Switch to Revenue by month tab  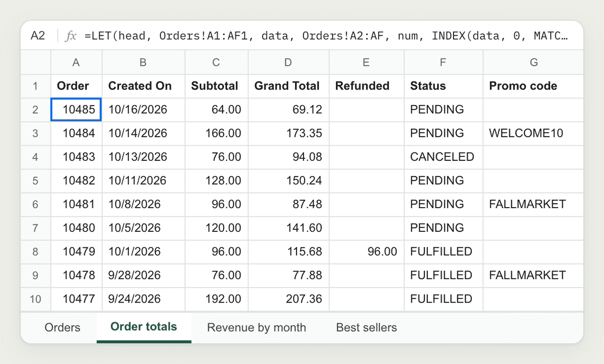(257, 328)
